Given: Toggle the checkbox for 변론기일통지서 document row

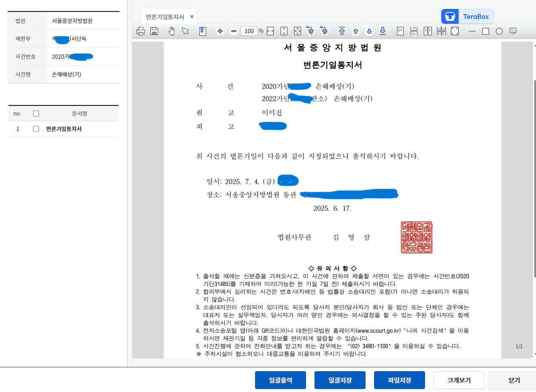Looking at the screenshot, I should pyautogui.click(x=36, y=129).
